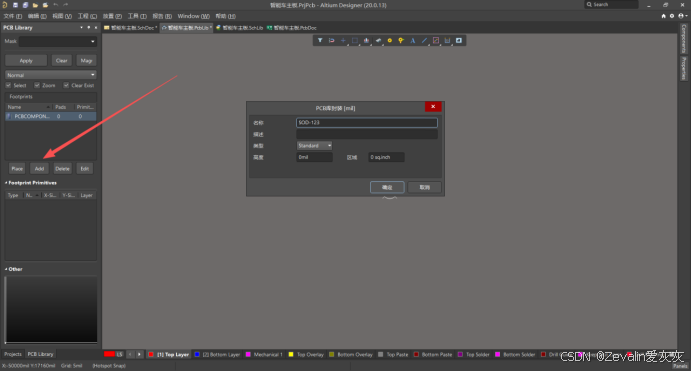
Task: Toggle the Clear Existing checkbox
Action: click(66, 85)
